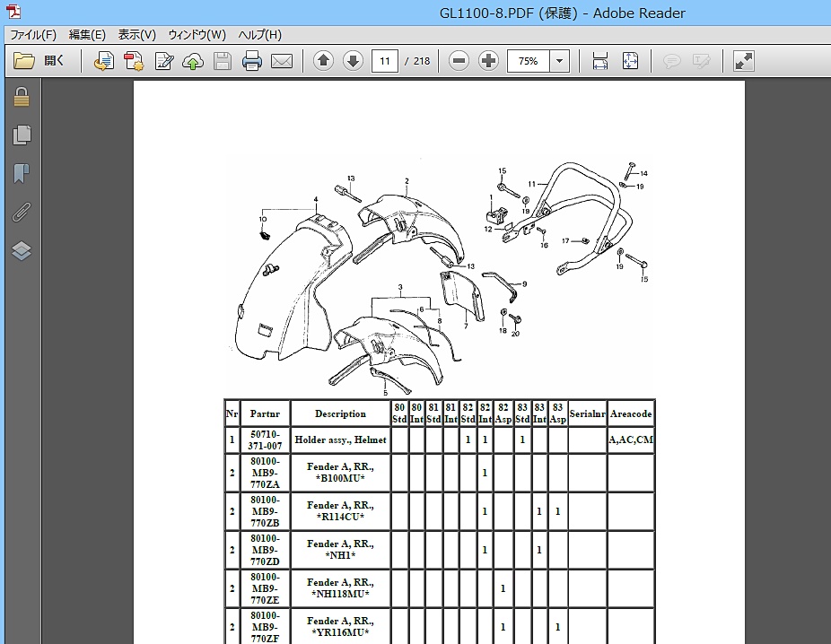Toggle fit-to-width scrolling mode
This screenshot has width=831, height=644.
click(600, 61)
